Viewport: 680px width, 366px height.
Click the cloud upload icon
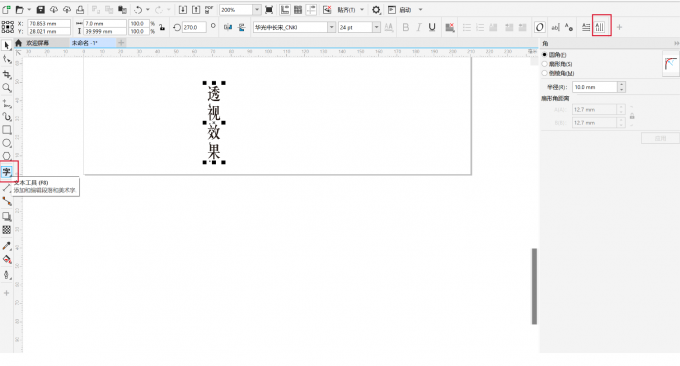coord(67,10)
